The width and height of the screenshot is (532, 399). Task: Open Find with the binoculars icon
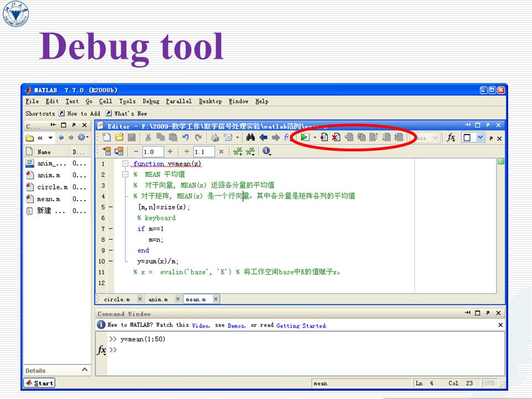(250, 137)
